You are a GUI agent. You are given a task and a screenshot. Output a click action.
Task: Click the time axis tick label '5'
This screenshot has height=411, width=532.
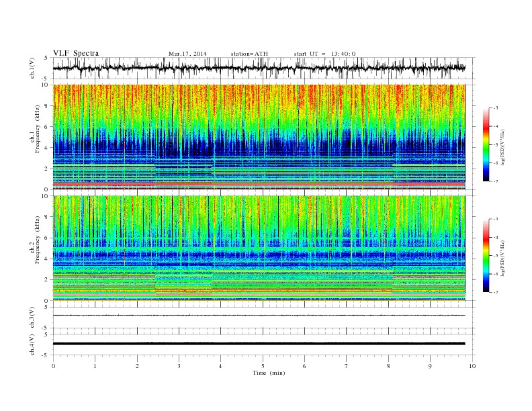[x=263, y=366]
